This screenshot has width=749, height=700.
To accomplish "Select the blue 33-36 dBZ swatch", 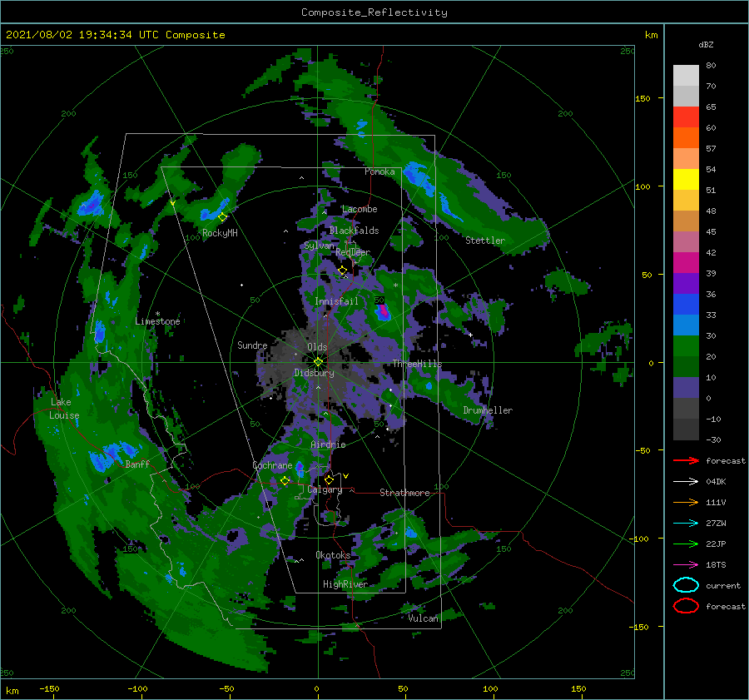I will coord(686,305).
